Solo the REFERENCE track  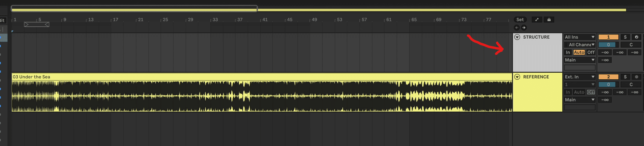(625, 77)
